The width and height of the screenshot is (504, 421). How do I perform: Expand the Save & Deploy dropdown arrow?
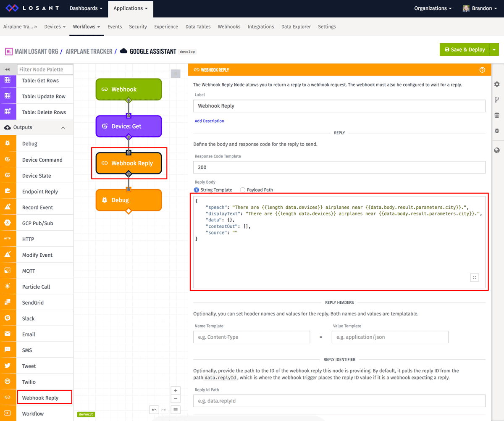pyautogui.click(x=494, y=49)
